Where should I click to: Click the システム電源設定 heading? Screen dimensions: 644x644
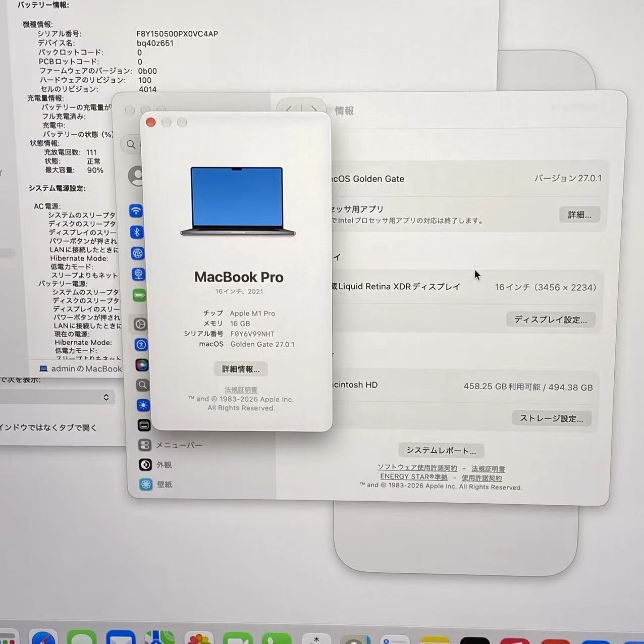point(57,188)
